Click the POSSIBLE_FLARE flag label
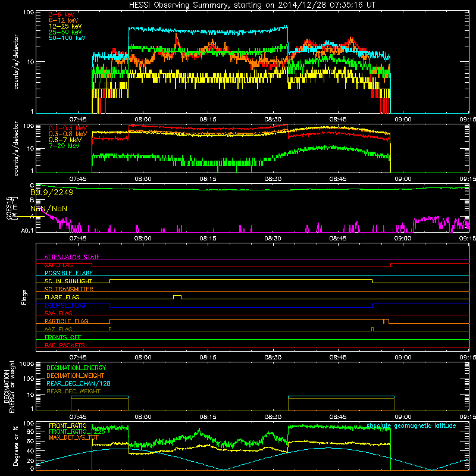The width and height of the screenshot is (476, 476). [x=68, y=273]
